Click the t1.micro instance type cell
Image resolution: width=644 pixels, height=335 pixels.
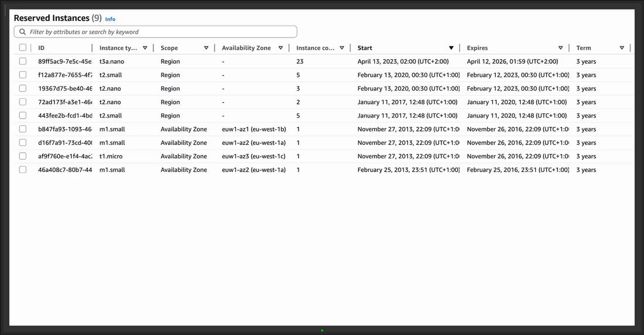tap(111, 156)
